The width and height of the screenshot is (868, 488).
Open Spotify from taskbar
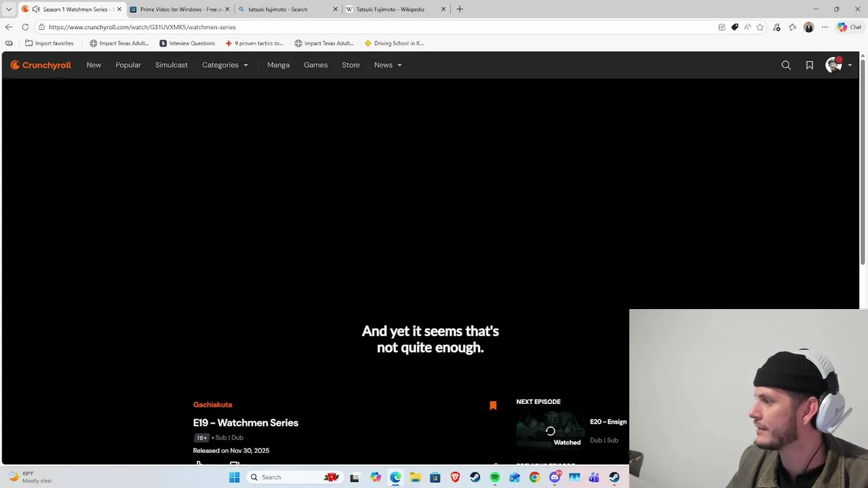click(495, 477)
